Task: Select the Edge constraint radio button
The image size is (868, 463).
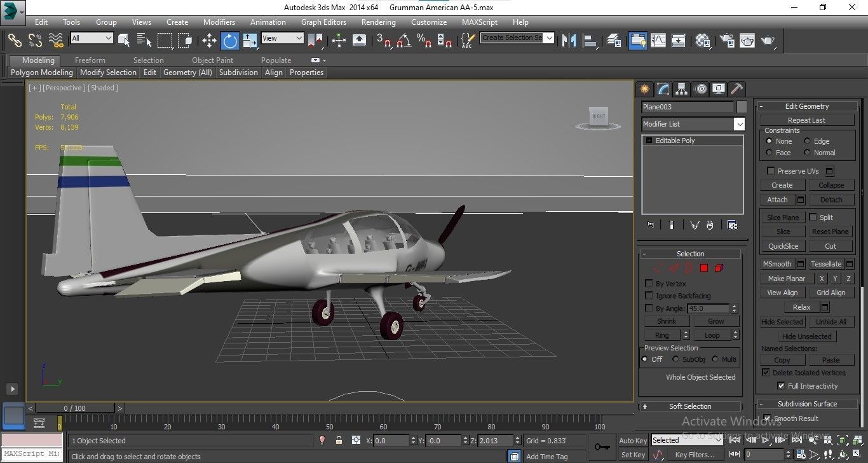Action: click(807, 141)
